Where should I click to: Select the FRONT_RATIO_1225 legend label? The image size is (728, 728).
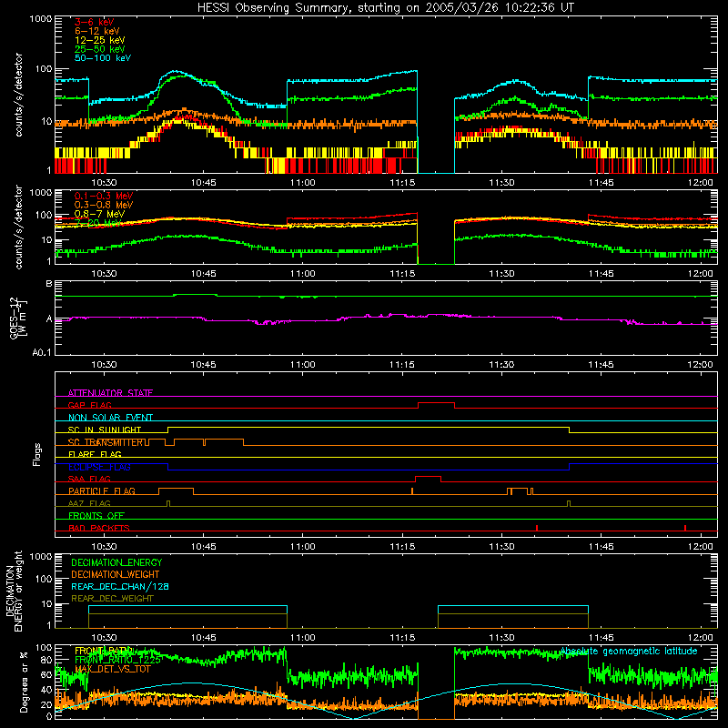coord(117,660)
